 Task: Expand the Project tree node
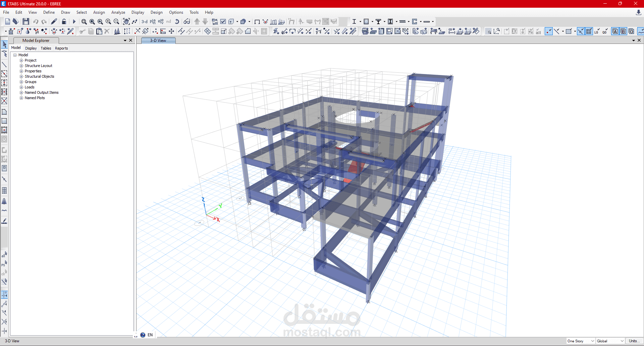pos(21,60)
